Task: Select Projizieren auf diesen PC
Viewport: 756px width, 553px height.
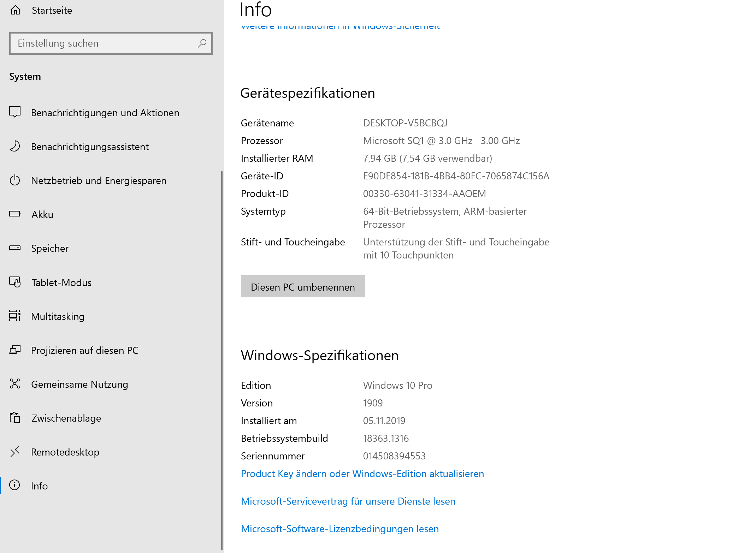Action: (x=84, y=350)
